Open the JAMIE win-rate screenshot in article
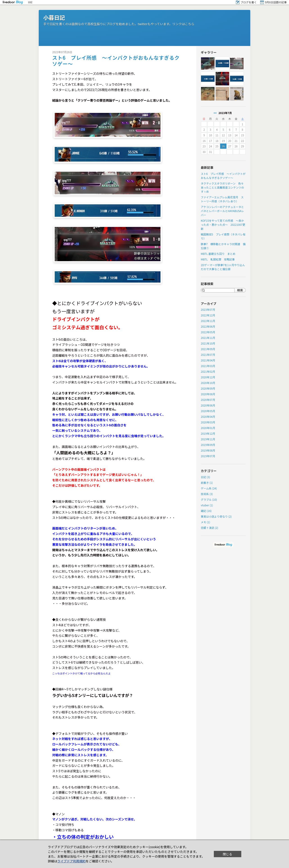 (107, 154)
